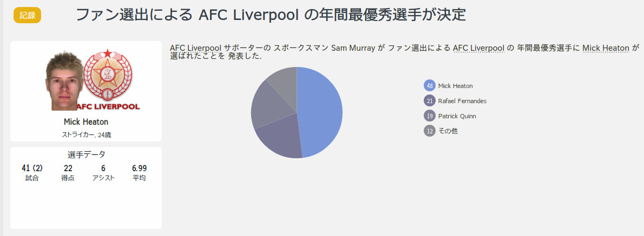Select その他 label in the legend
Image resolution: width=644 pixels, height=236 pixels.
pyautogui.click(x=448, y=131)
